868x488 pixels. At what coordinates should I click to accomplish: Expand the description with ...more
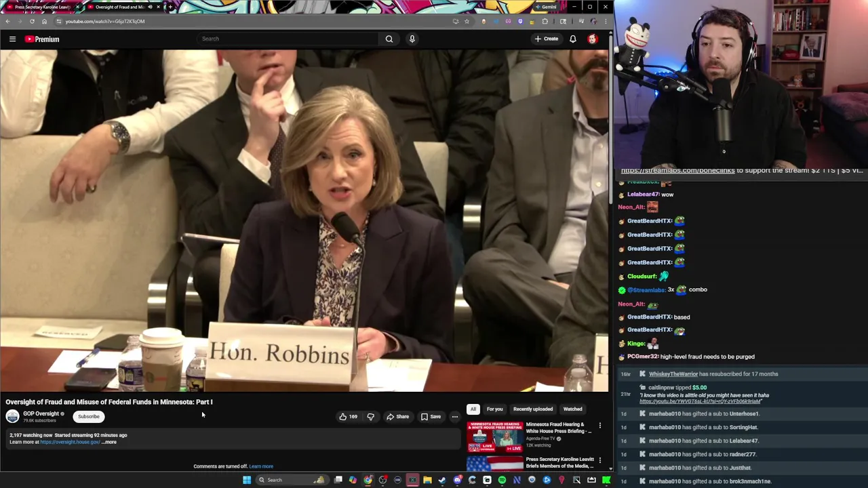point(109,442)
